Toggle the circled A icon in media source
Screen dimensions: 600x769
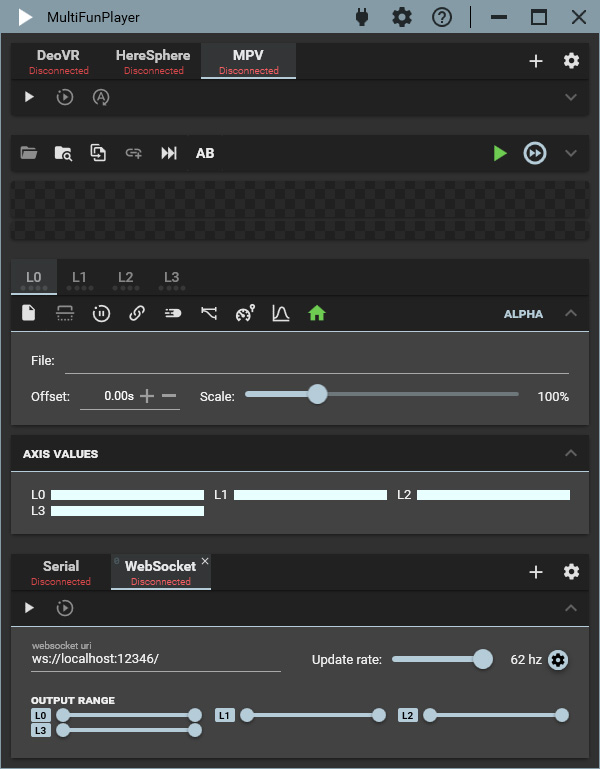tap(101, 97)
